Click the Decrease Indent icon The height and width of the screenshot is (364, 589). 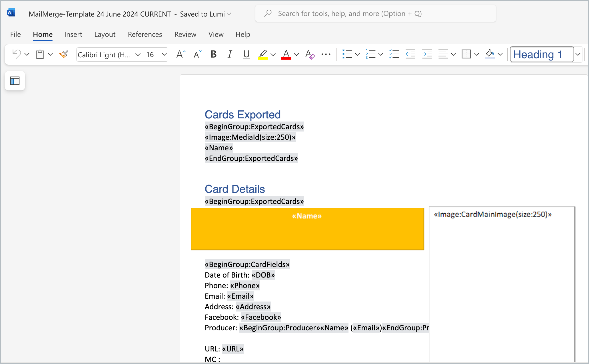(x=410, y=54)
